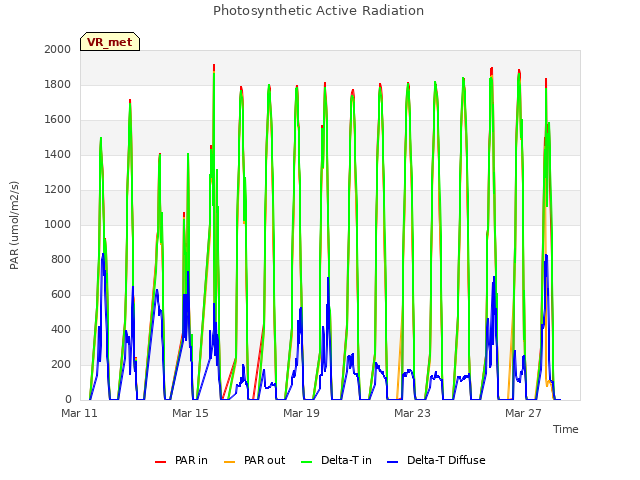
Task: Click the 600 y-axis tick label
Action: tap(61, 294)
